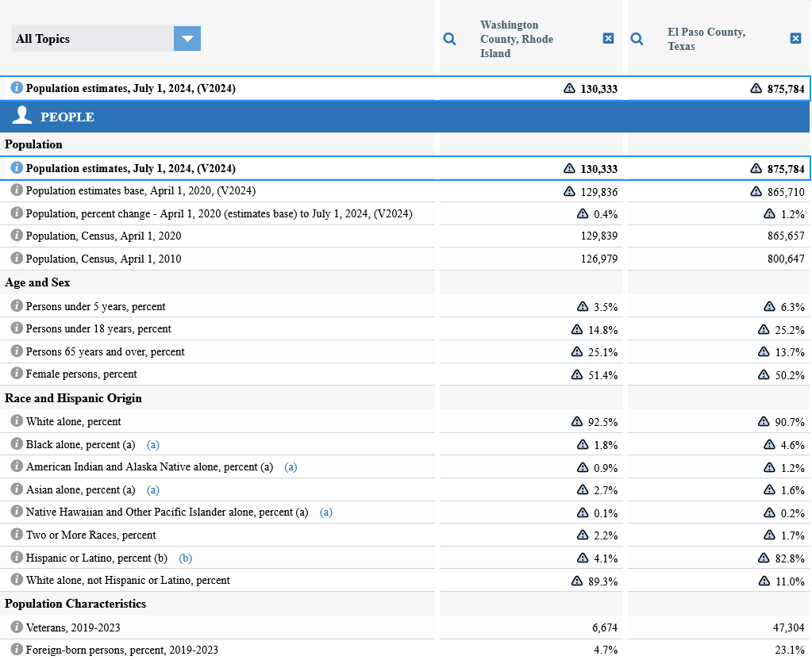
Task: Click Washington County, Rhode Island column title
Action: click(517, 39)
